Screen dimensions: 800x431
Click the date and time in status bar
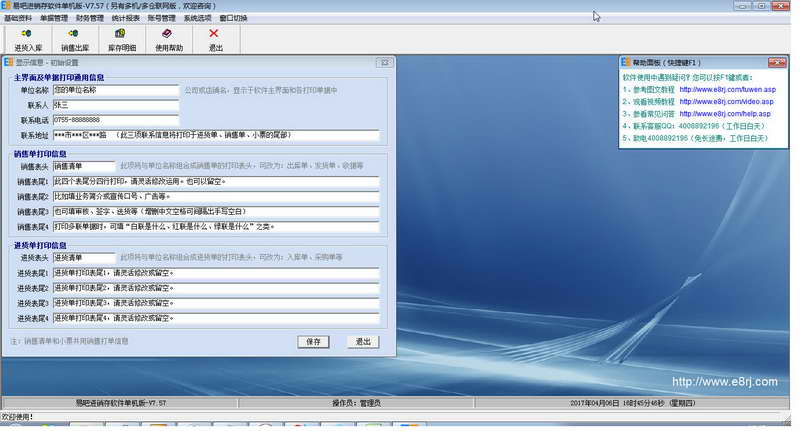point(632,403)
